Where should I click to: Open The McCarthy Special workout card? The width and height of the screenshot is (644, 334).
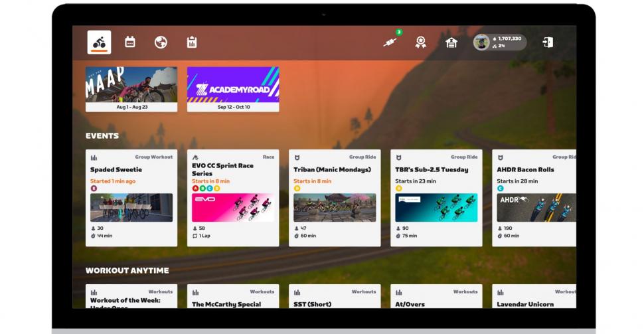click(233, 296)
